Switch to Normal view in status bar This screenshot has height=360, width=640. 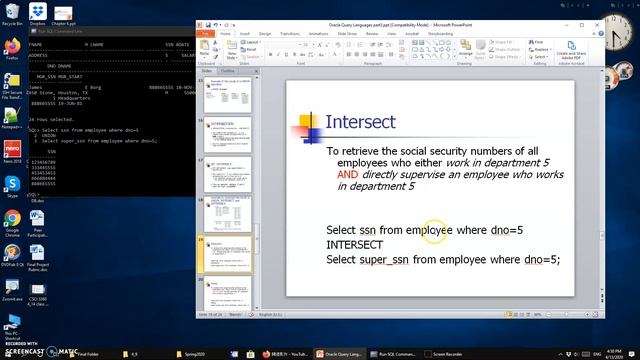[509, 315]
